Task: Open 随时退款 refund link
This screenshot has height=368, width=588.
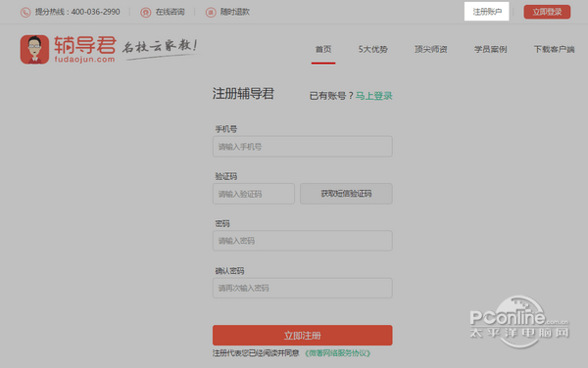Action: (x=235, y=12)
